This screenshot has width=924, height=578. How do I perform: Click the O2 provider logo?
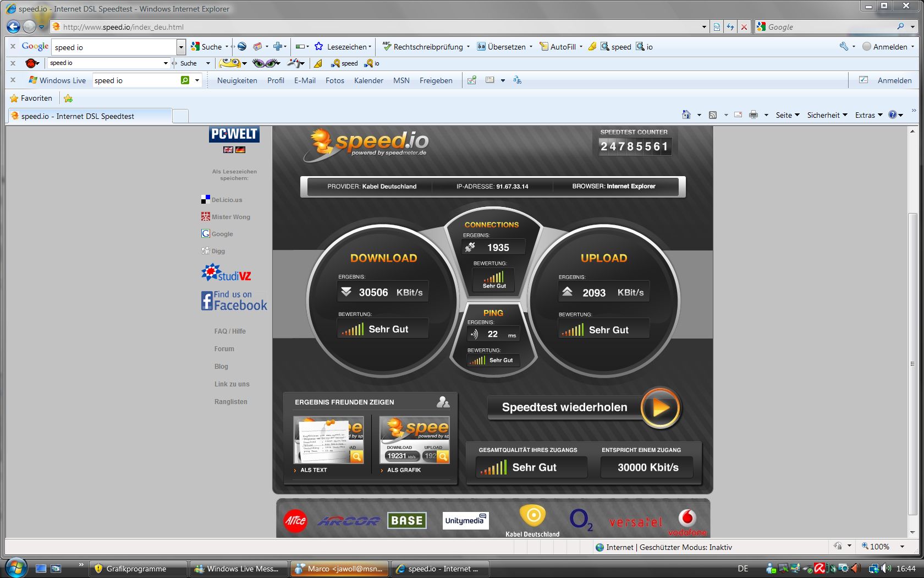581,519
